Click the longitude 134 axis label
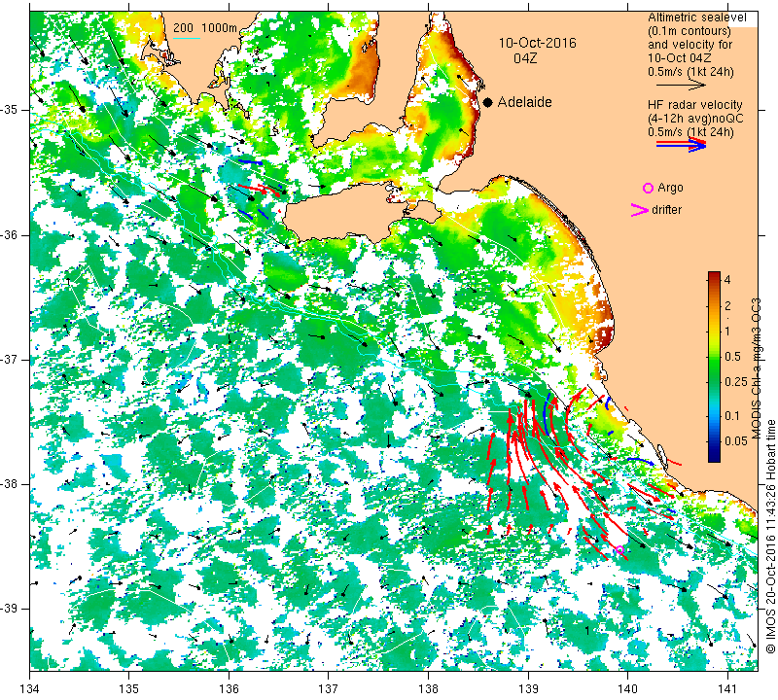The width and height of the screenshot is (778, 700). click(30, 688)
